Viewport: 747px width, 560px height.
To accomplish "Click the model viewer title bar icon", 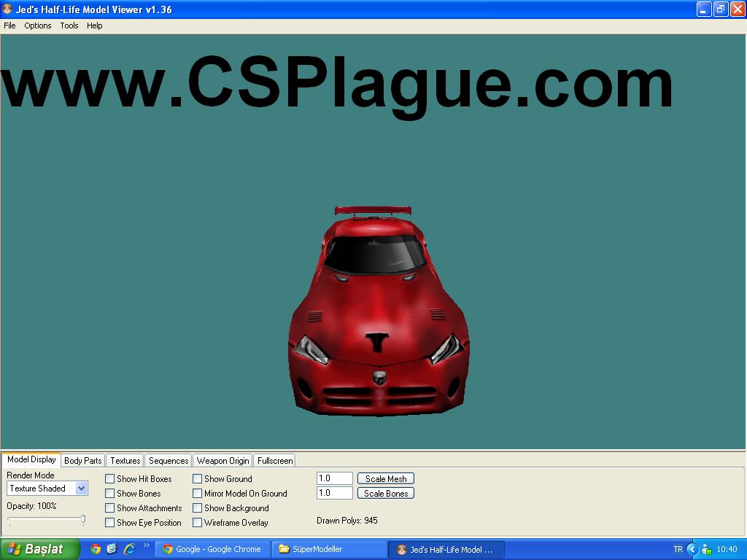I will (7, 9).
